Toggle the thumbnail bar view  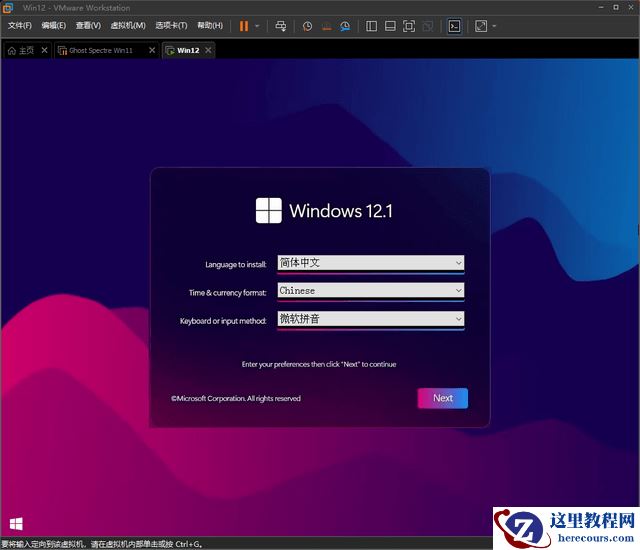(390, 26)
